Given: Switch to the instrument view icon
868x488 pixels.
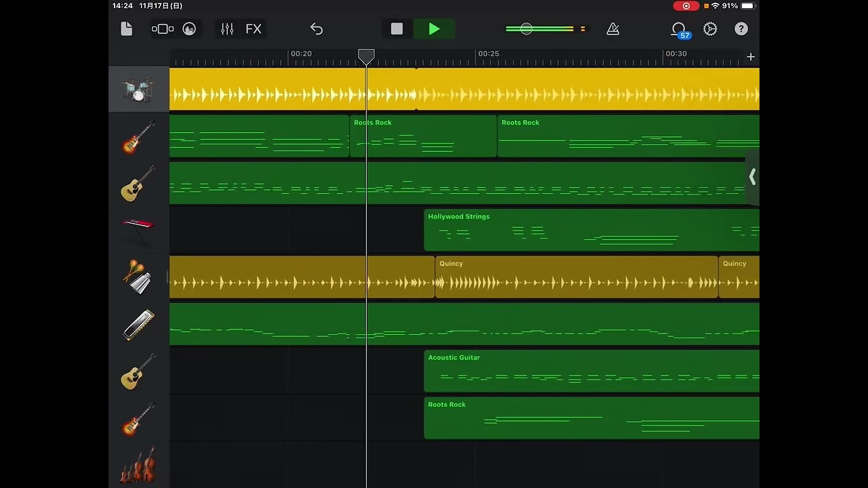Looking at the screenshot, I should [189, 28].
